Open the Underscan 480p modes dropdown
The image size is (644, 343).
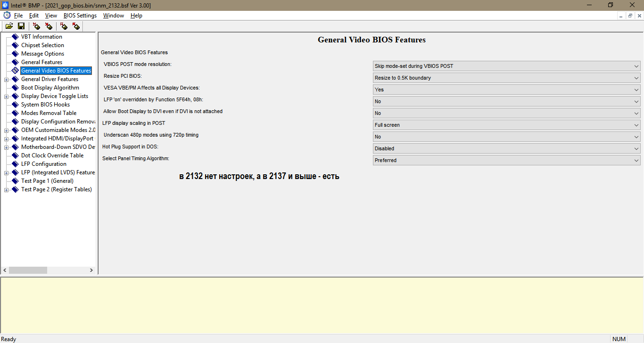[506, 137]
